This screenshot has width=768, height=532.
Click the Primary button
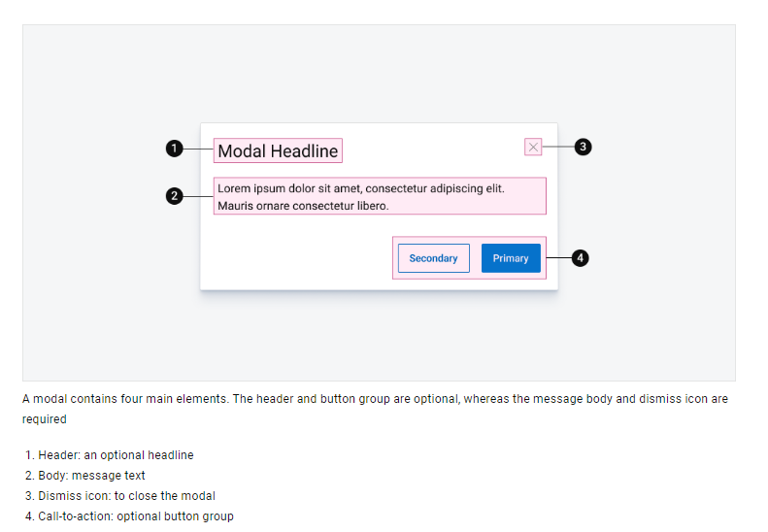click(511, 258)
